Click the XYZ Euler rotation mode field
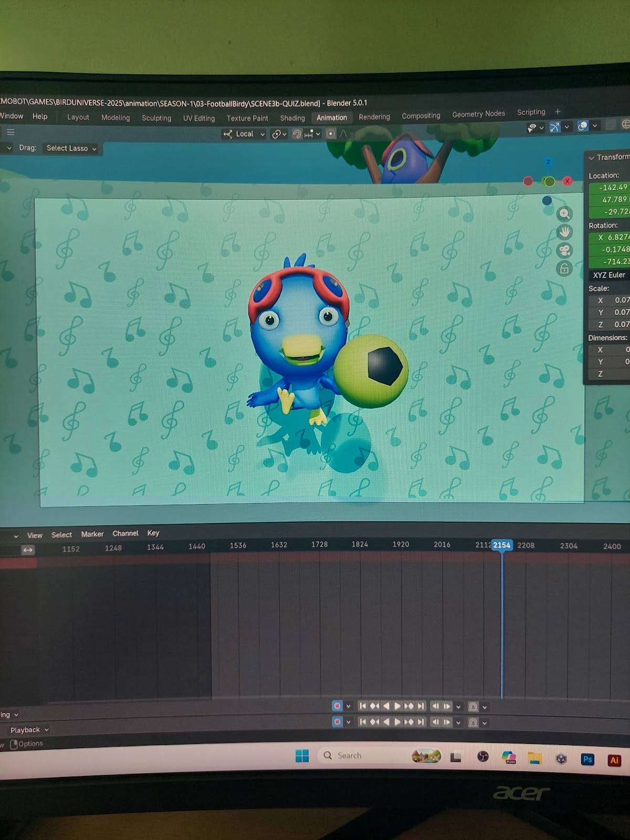The image size is (630, 840). (x=610, y=275)
